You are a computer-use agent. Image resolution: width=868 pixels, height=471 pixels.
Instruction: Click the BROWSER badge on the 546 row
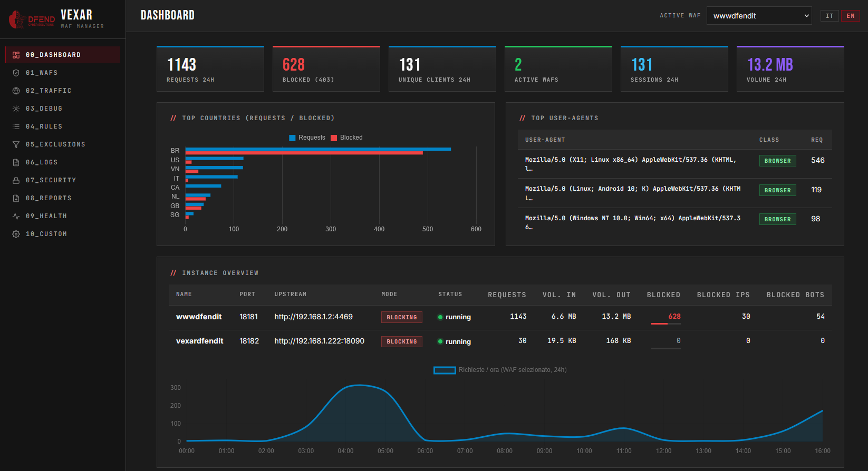click(778, 161)
